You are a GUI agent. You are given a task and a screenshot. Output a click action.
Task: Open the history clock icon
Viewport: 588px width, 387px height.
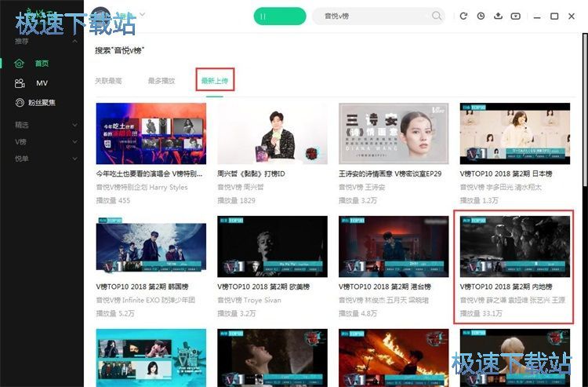481,16
